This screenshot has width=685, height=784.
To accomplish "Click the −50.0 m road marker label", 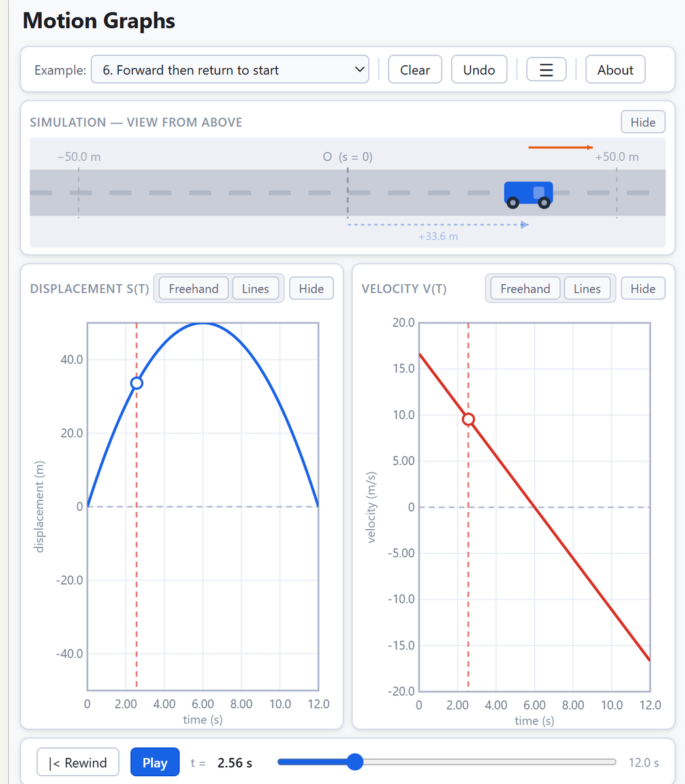I will [x=79, y=157].
